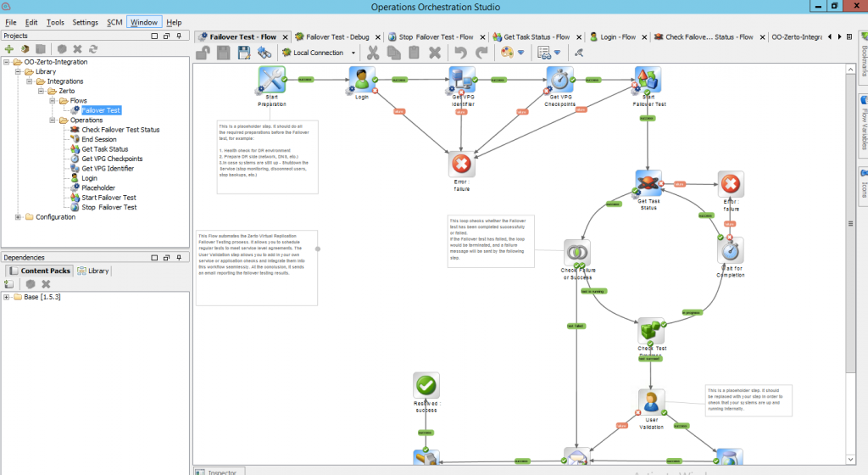The height and width of the screenshot is (475, 868).
Task: Collapse the Integrations tree node
Action: (x=30, y=81)
